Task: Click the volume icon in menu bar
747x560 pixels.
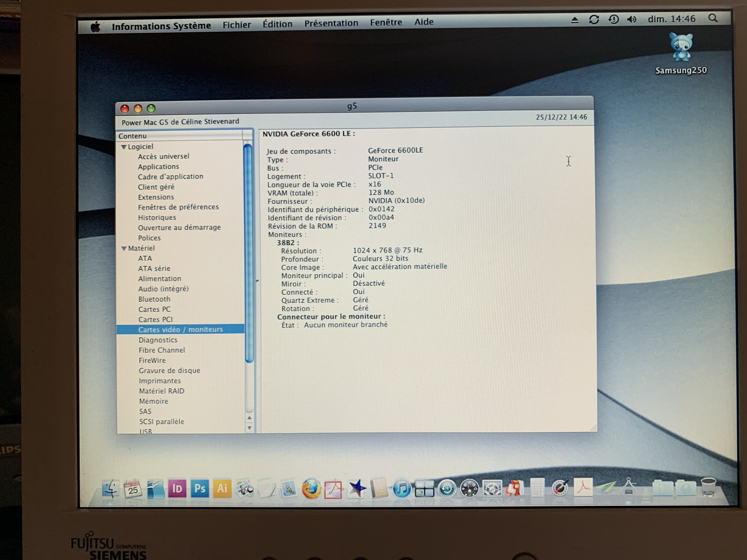Action: click(x=632, y=19)
